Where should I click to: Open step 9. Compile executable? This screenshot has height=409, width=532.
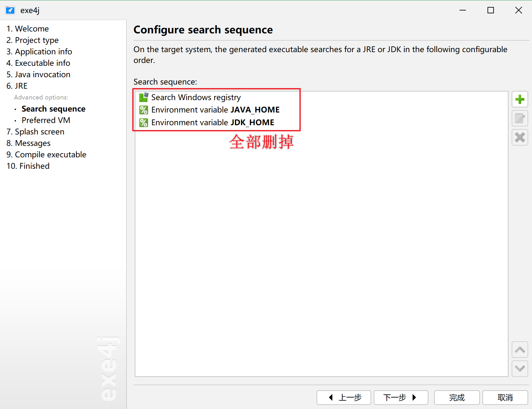[46, 154]
